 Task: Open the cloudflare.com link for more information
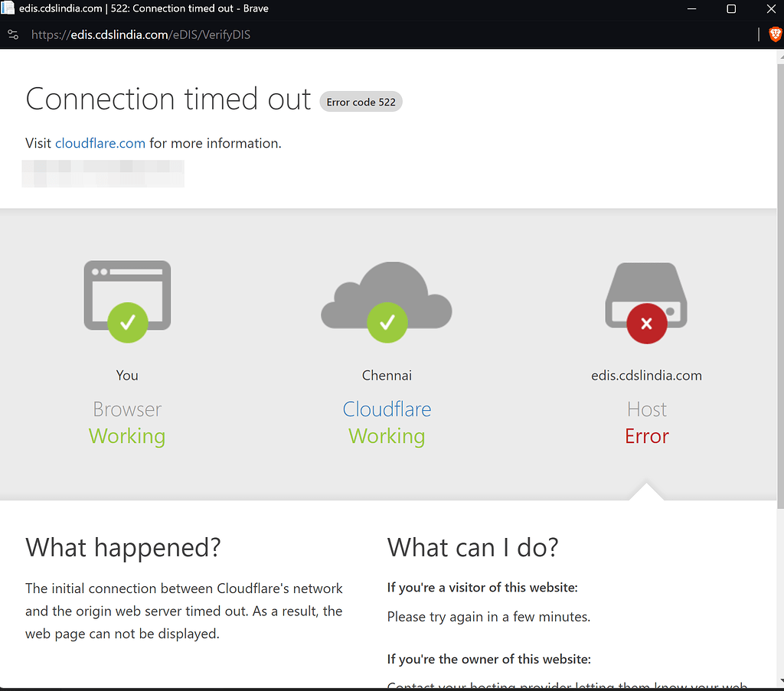click(x=100, y=142)
